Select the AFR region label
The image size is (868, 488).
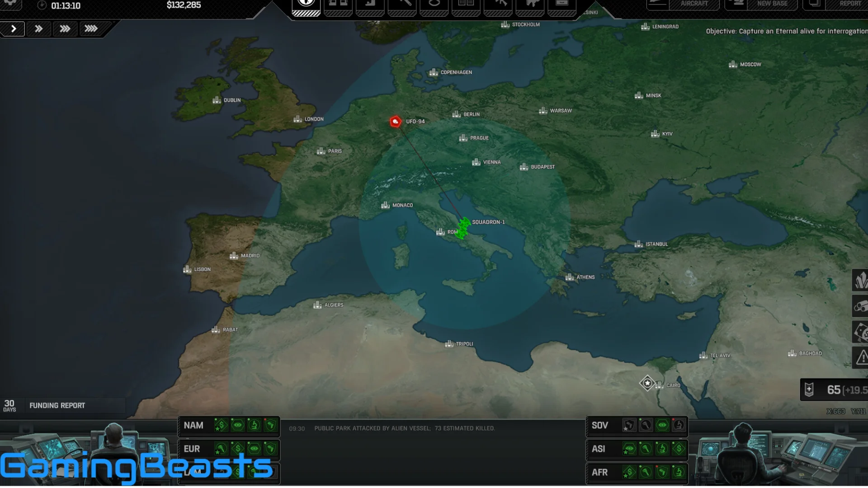pyautogui.click(x=600, y=473)
